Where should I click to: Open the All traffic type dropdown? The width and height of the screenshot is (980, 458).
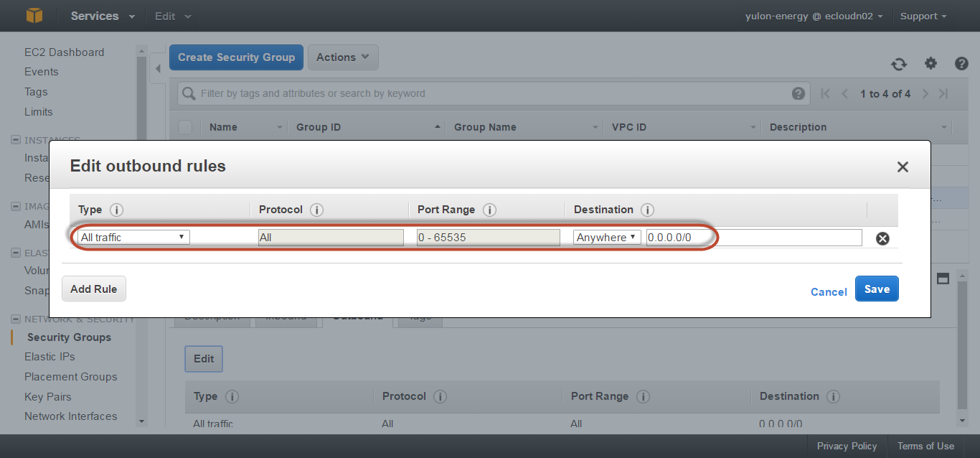tap(133, 237)
